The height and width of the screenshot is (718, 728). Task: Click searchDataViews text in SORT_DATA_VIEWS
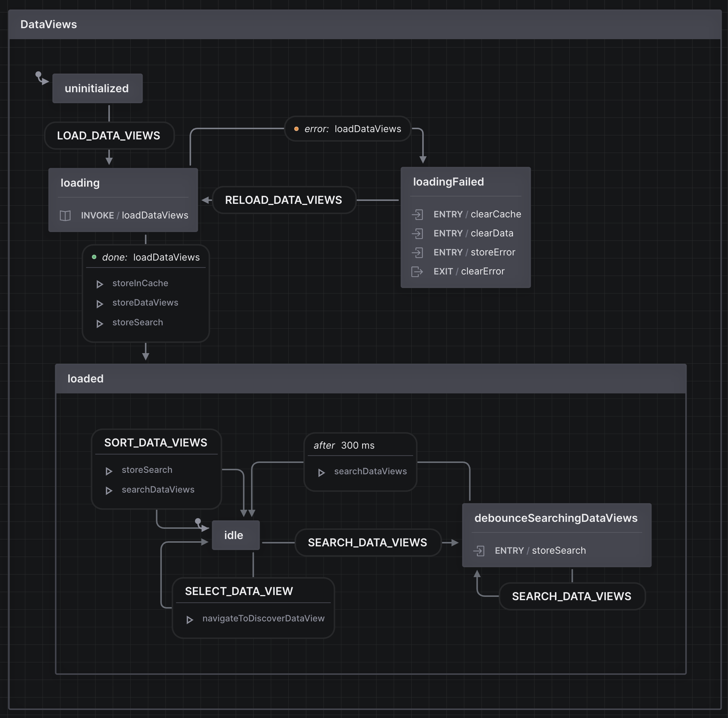[158, 490]
